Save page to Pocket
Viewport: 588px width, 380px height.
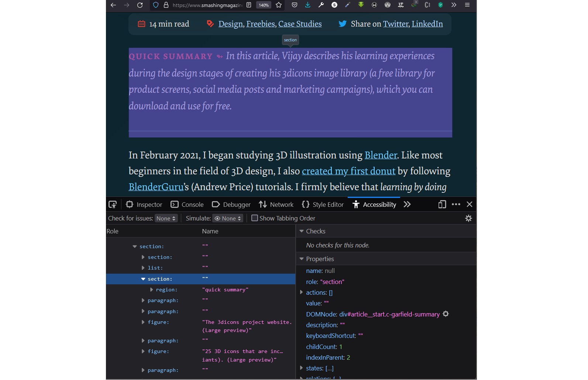point(295,5)
